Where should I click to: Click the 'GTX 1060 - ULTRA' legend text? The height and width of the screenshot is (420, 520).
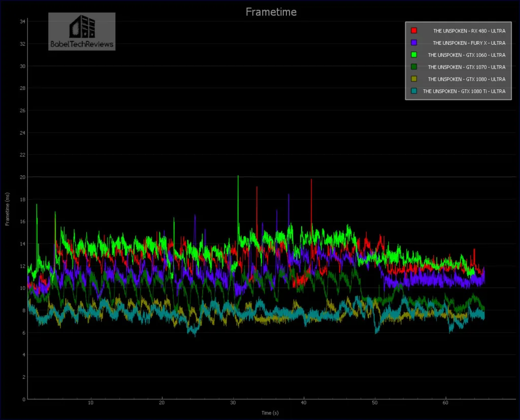point(466,55)
